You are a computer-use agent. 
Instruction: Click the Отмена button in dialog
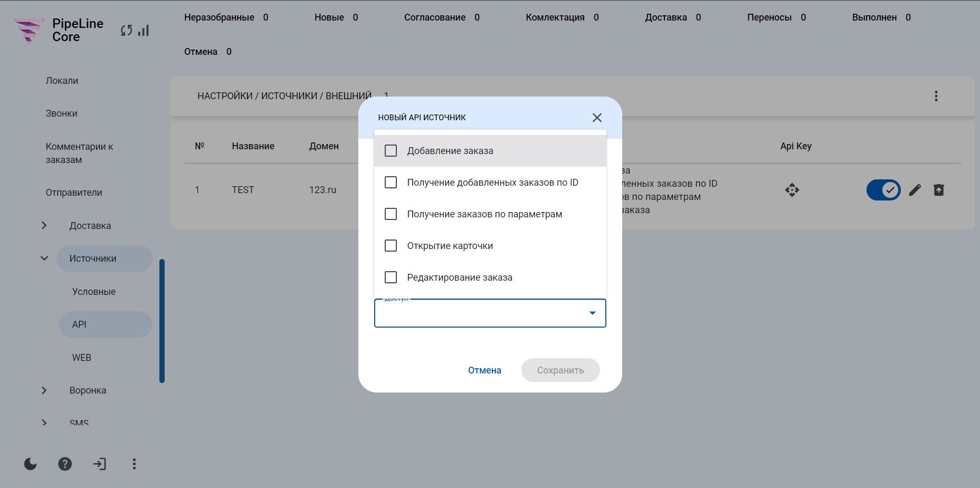(484, 370)
